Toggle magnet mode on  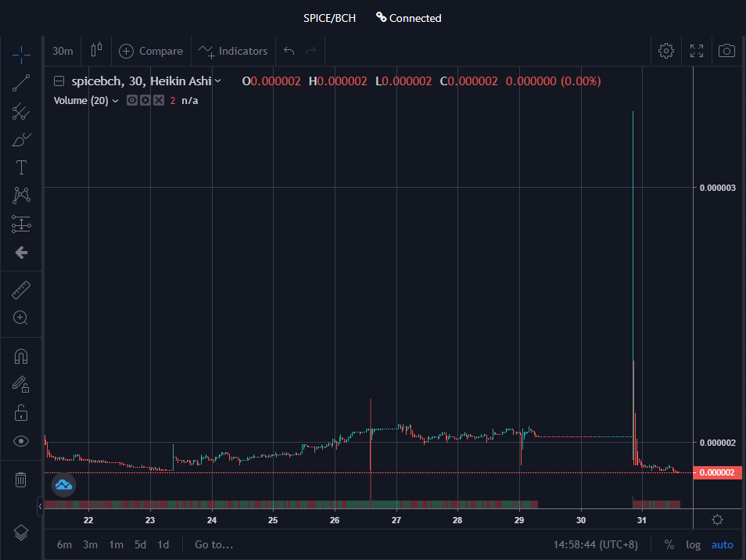21,357
